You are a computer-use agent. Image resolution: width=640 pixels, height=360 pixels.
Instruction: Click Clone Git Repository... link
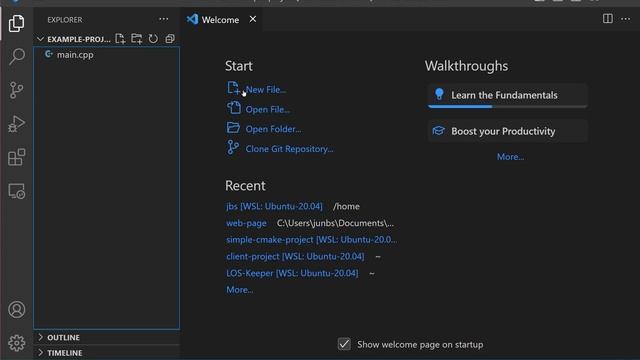(x=289, y=149)
